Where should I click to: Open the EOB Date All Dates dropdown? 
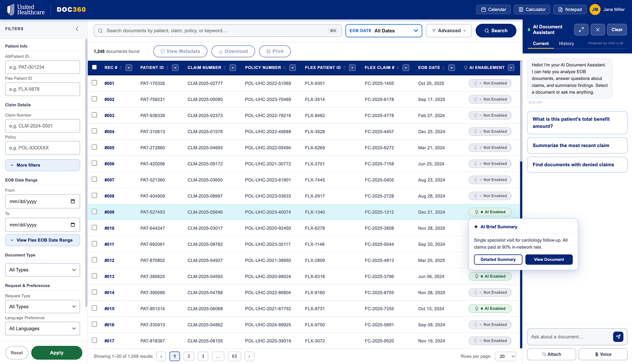(383, 31)
